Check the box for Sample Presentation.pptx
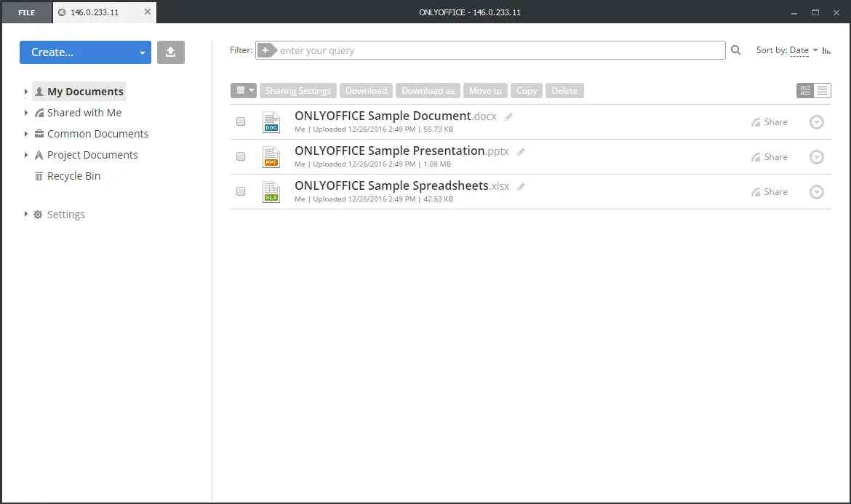 click(241, 156)
